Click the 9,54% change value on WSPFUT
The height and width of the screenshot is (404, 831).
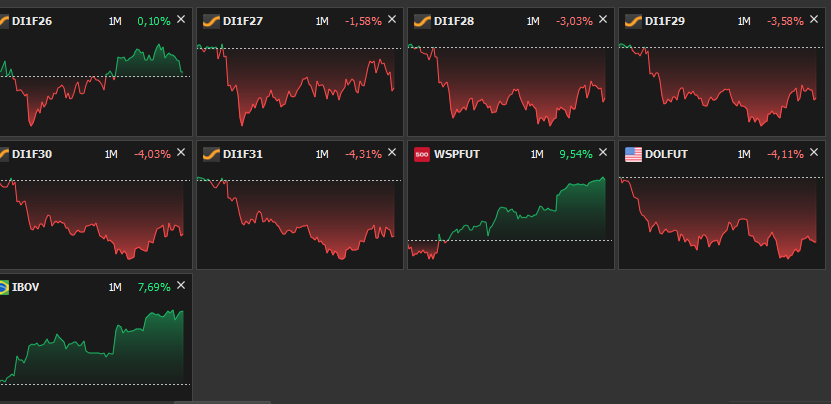[x=576, y=154]
